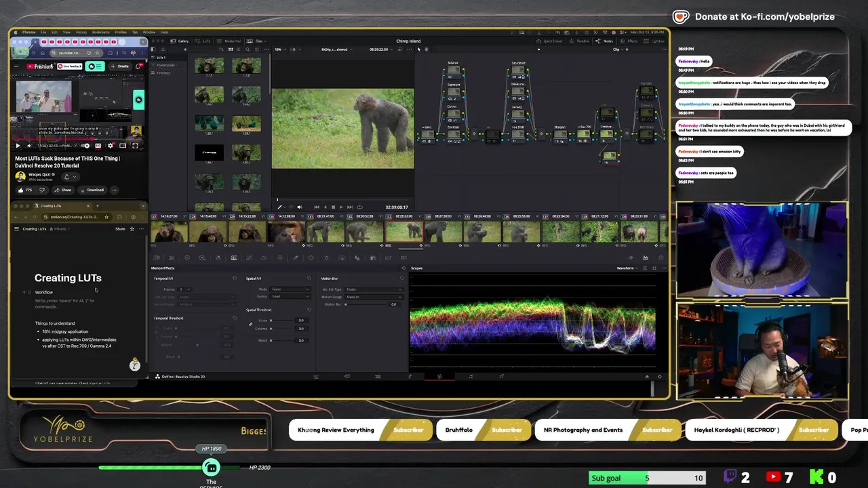Open the Power Window palette icon
This screenshot has height=488, width=868.
point(311,258)
